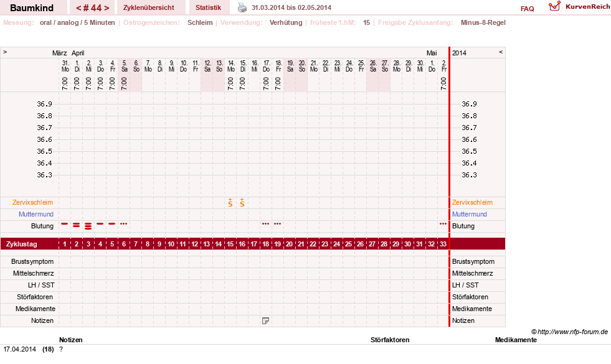Select cycle day 24 in Zyklustag row
This screenshot has width=611, height=364.
pyautogui.click(x=337, y=244)
